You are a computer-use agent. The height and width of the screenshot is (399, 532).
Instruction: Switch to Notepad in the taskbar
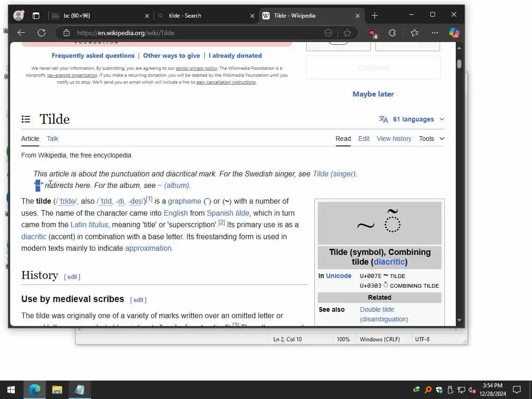(x=80, y=389)
